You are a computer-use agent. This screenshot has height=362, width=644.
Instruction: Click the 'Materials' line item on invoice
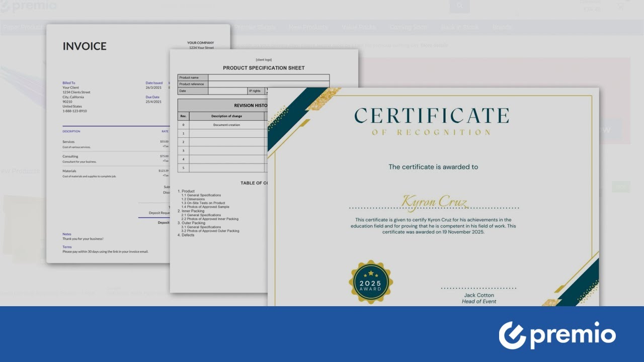(69, 171)
